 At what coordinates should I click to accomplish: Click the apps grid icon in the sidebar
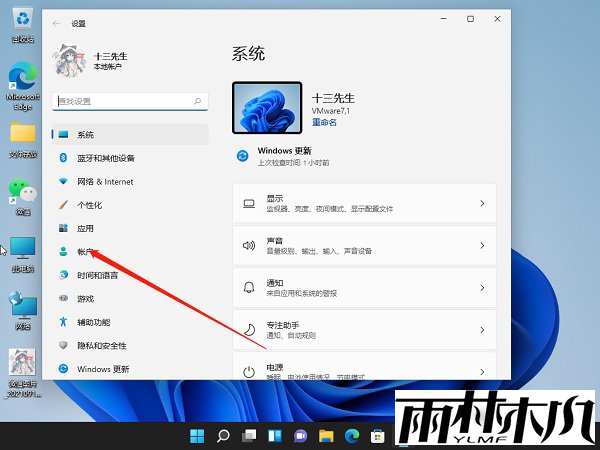point(64,228)
